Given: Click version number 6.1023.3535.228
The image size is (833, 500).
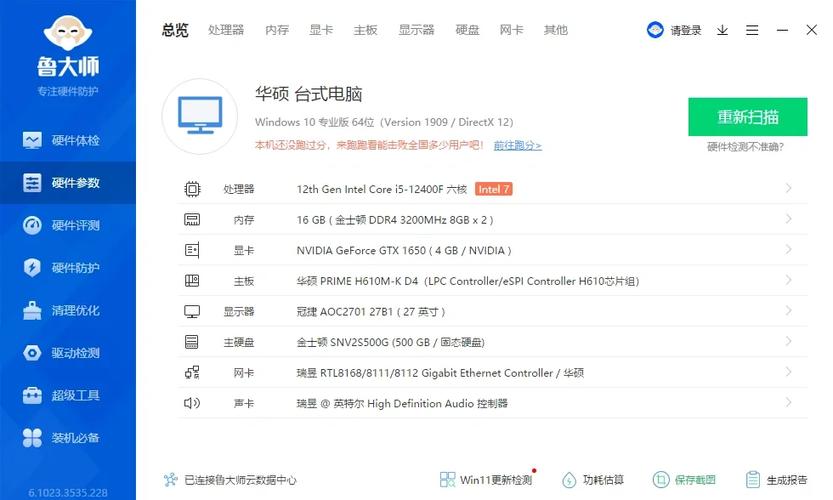Looking at the screenshot, I should [68, 493].
